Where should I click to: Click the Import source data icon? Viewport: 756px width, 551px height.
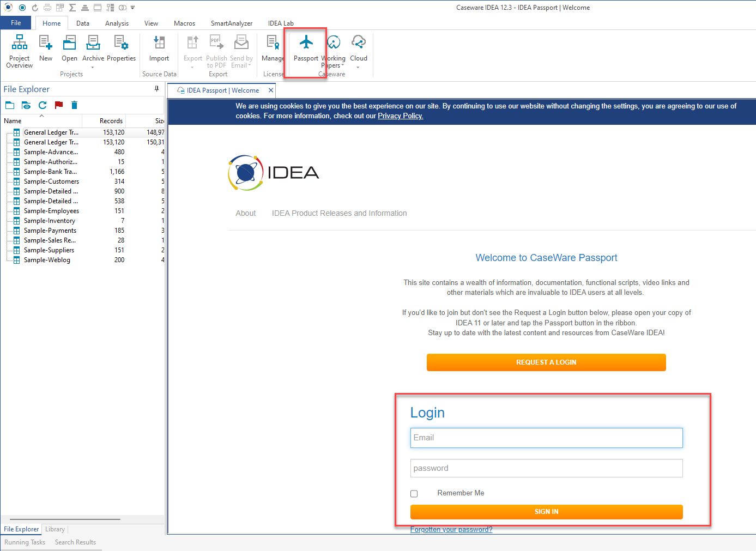[159, 43]
